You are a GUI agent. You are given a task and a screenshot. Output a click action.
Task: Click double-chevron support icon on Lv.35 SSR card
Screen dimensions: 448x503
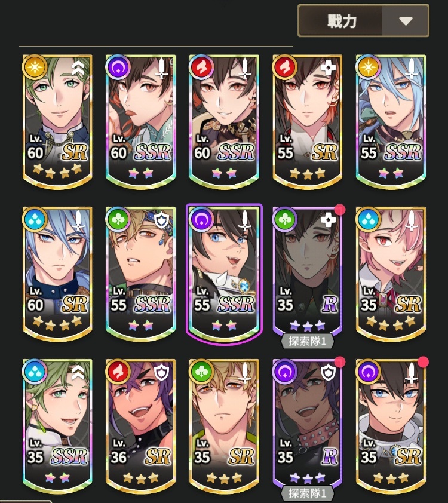[x=78, y=372]
